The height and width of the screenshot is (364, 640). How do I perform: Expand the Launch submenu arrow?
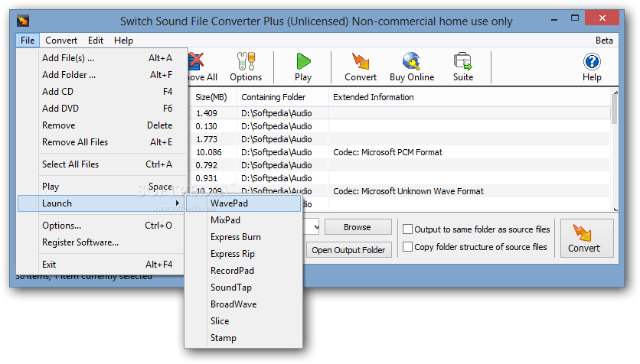[177, 203]
